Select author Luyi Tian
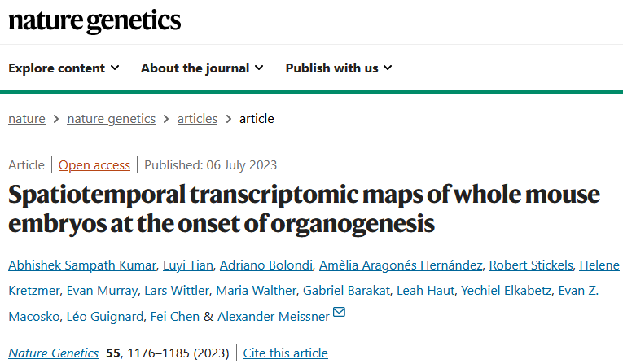Image resolution: width=623 pixels, height=364 pixels. click(196, 265)
